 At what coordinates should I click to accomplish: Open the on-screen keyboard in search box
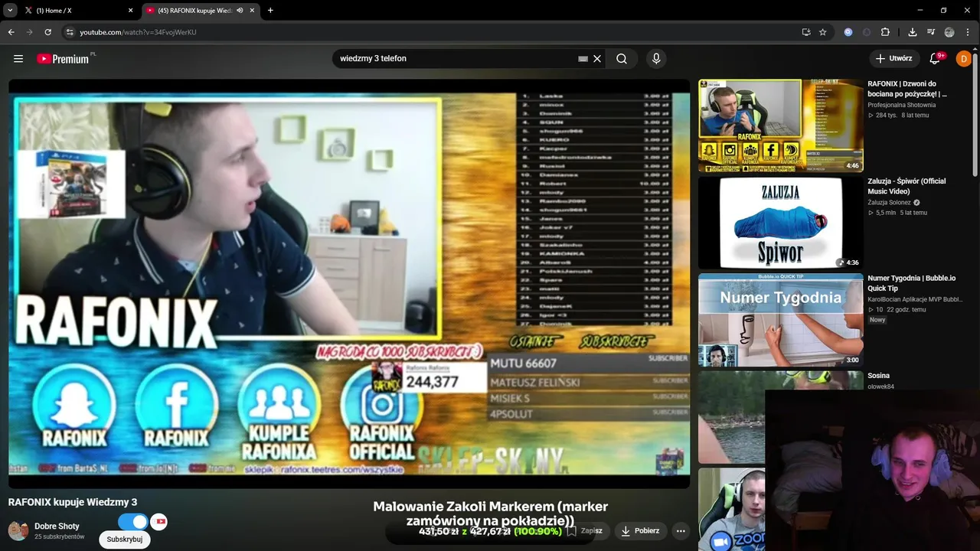tap(583, 59)
